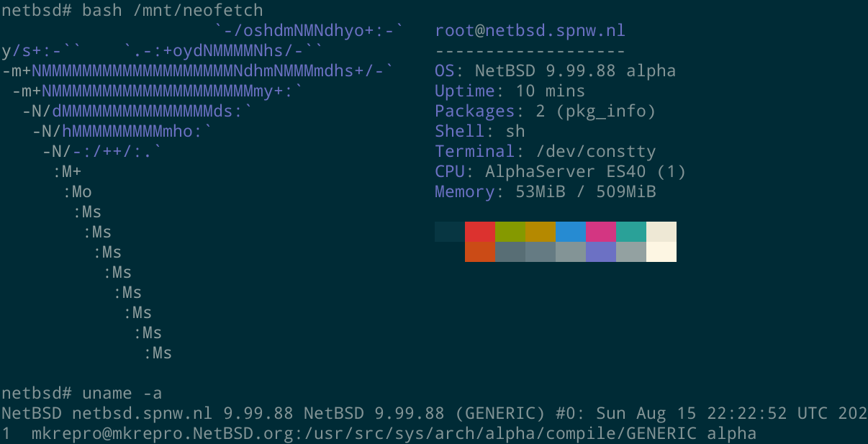
Task: Click the Uptime: 10 mins entry
Action: 509,91
